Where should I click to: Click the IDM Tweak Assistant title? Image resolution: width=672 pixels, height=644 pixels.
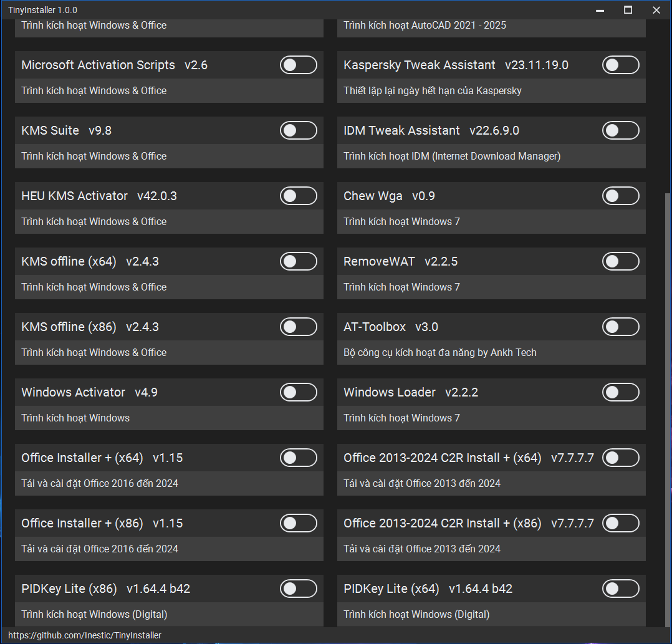click(x=401, y=130)
